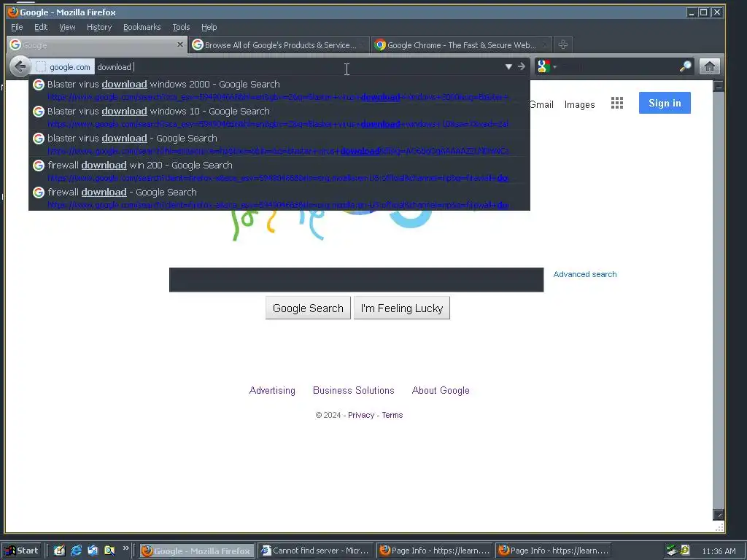Image resolution: width=747 pixels, height=560 pixels.
Task: Open the File menu
Action: [17, 27]
